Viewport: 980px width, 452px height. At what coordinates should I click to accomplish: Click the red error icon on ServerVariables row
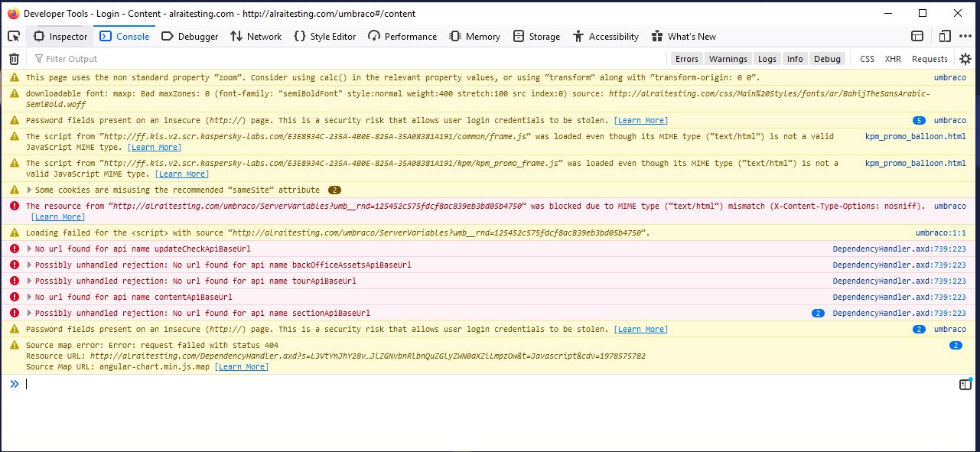tap(15, 206)
